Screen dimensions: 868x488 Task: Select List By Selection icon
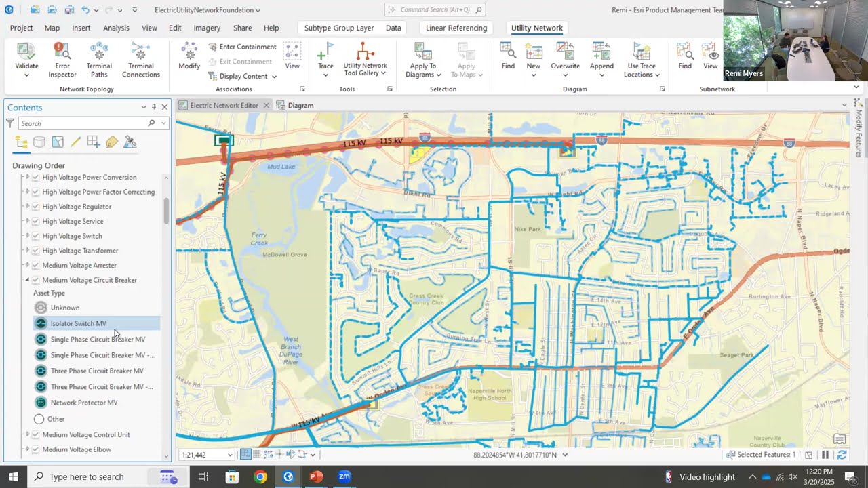point(58,142)
